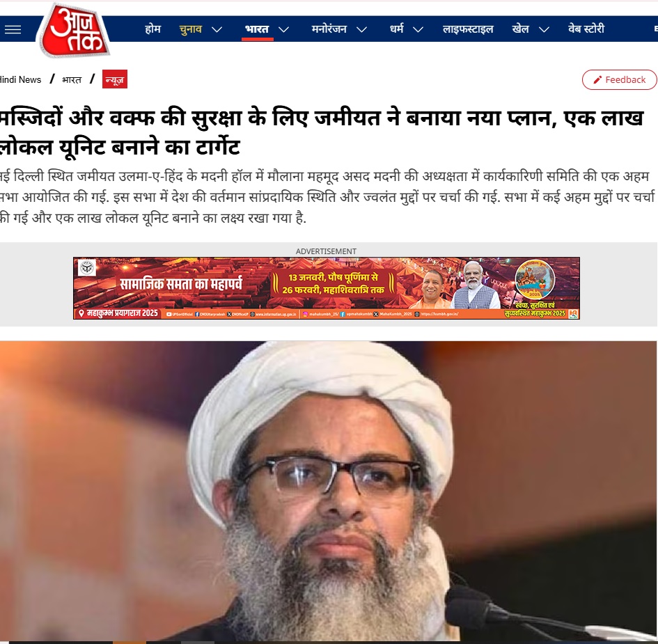Open the होम menu item

coord(152,29)
